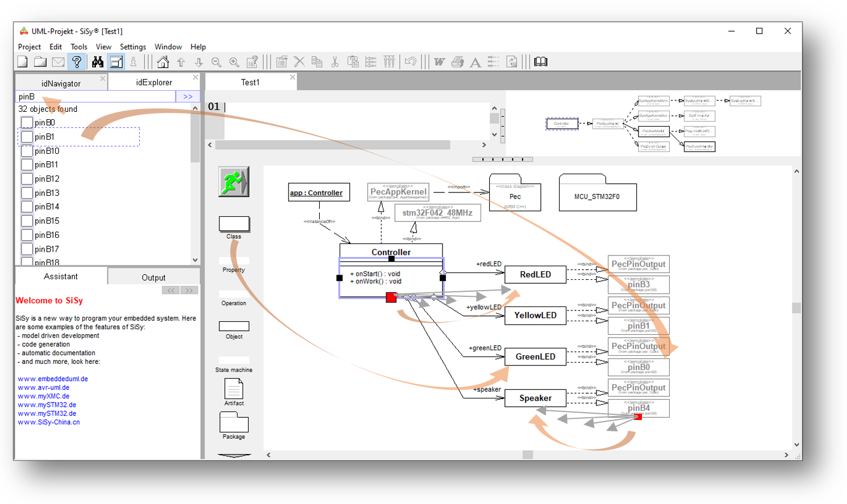Tick the checkbox next to pinB0
847x504 pixels.
[x=27, y=123]
